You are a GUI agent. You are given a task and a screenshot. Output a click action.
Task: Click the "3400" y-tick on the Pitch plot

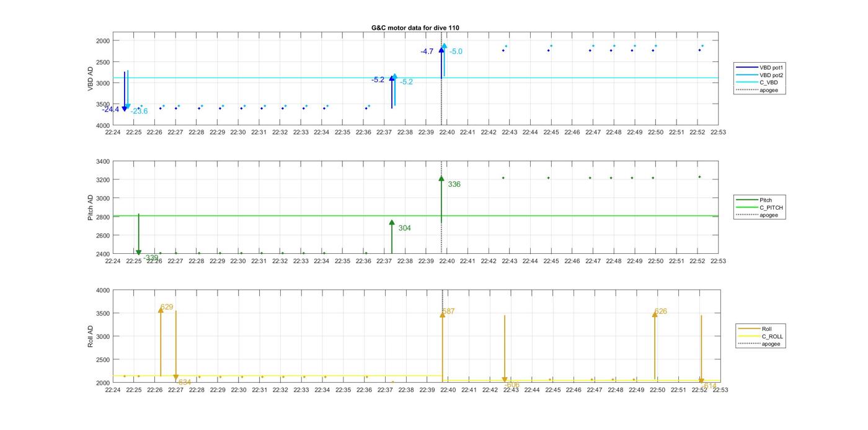coord(102,162)
